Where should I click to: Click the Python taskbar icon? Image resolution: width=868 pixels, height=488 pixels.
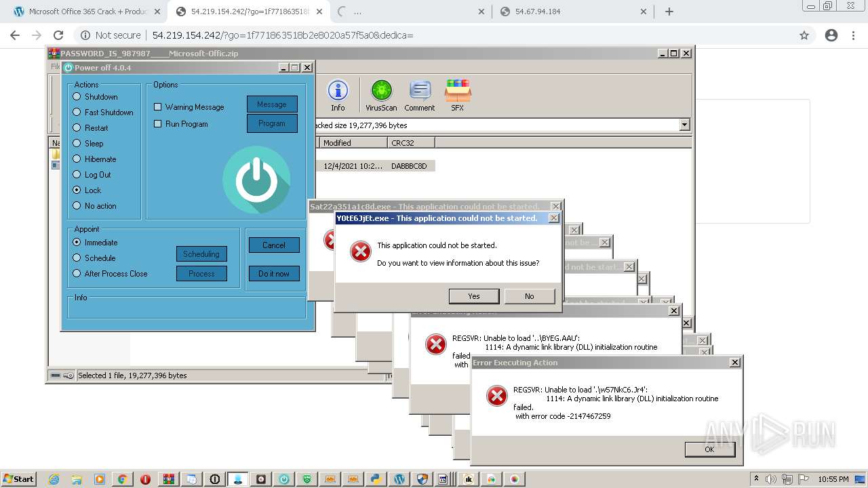point(375,479)
